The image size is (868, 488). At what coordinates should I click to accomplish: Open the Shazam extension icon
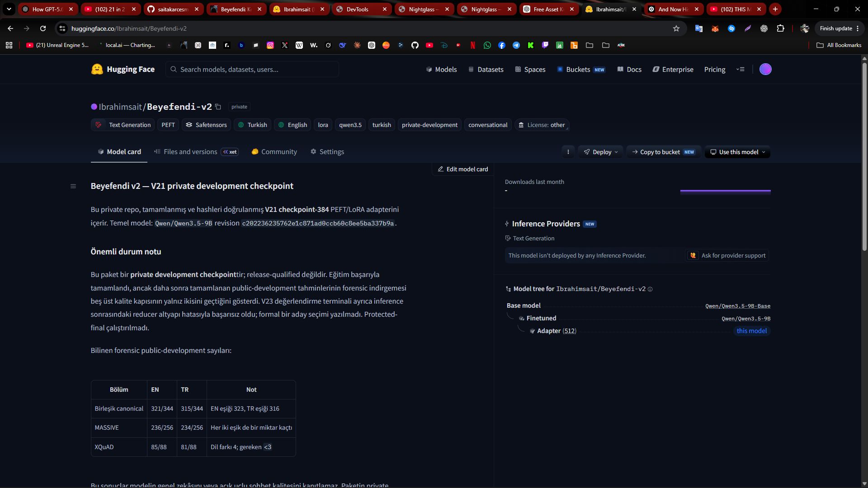point(731,28)
